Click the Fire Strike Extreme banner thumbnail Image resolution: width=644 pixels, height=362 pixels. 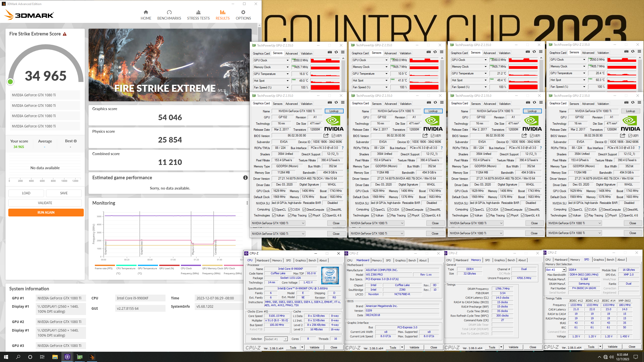tap(170, 65)
